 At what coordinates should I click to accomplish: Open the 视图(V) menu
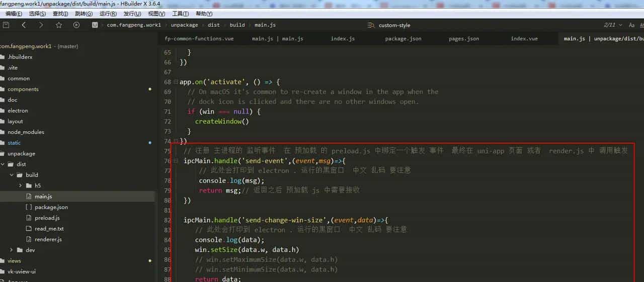click(x=156, y=14)
